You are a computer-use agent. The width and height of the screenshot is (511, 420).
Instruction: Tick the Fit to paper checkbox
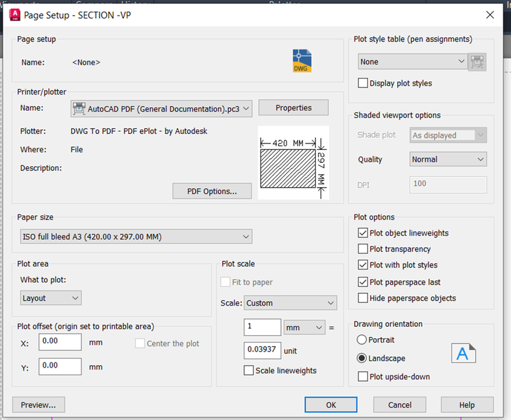pyautogui.click(x=225, y=282)
